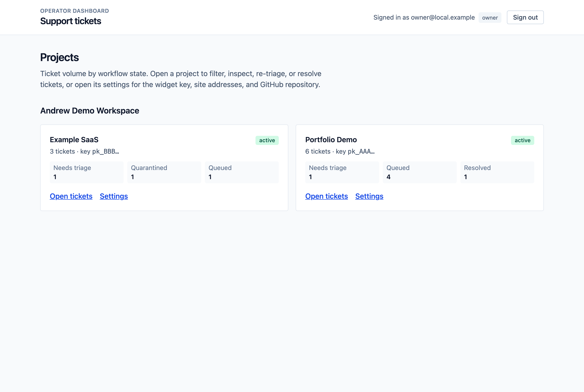The width and height of the screenshot is (584, 392).
Task: Click the Quarantined stat tile
Action: tap(164, 172)
